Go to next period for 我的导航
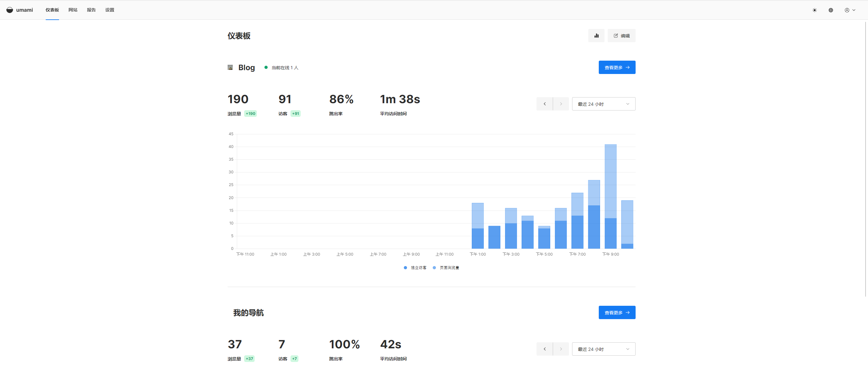The height and width of the screenshot is (375, 868). [x=561, y=349]
